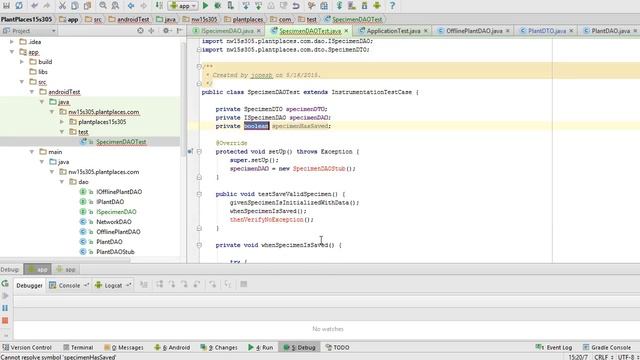The image size is (640, 360).
Task: Click the navigate Forward arrow icon
Action: 144,5
